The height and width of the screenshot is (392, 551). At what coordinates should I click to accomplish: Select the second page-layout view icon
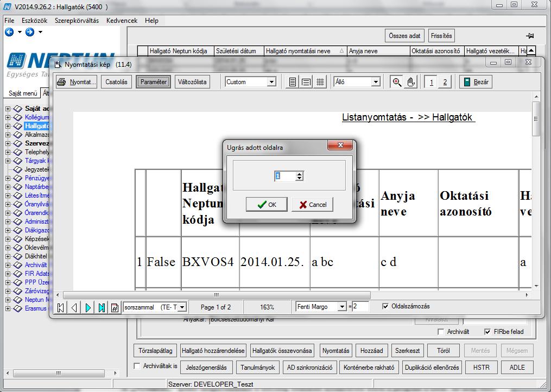pos(306,82)
